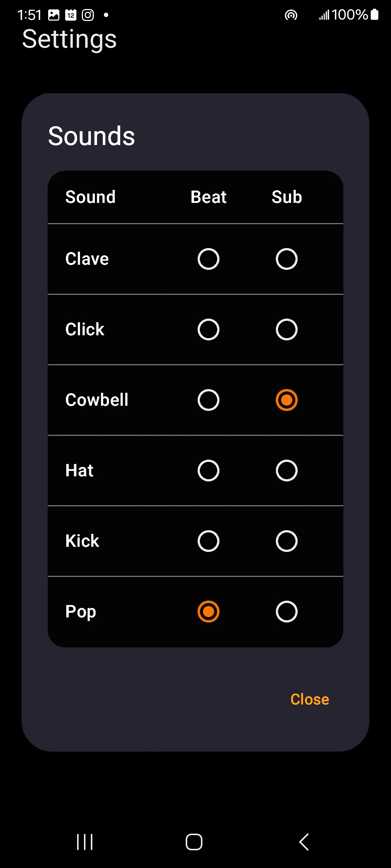This screenshot has height=868, width=391.
Task: Choose Hat as the Sub sound
Action: 286,470
